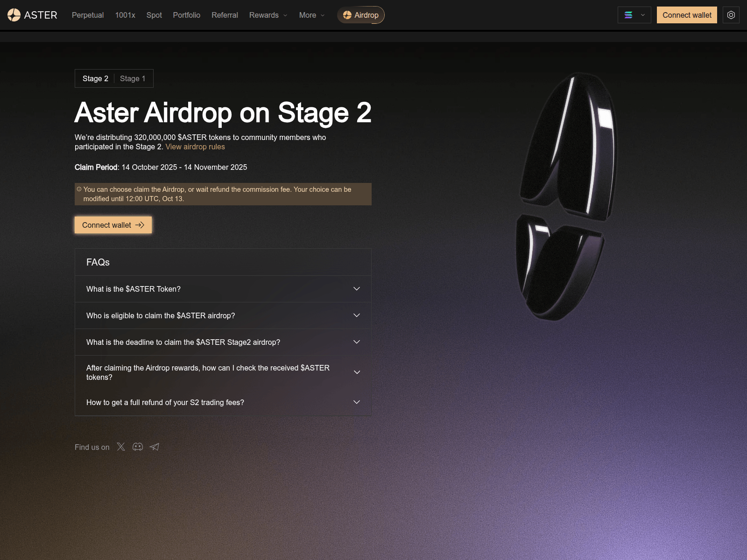
Task: Open the More dropdown menu
Action: point(311,15)
